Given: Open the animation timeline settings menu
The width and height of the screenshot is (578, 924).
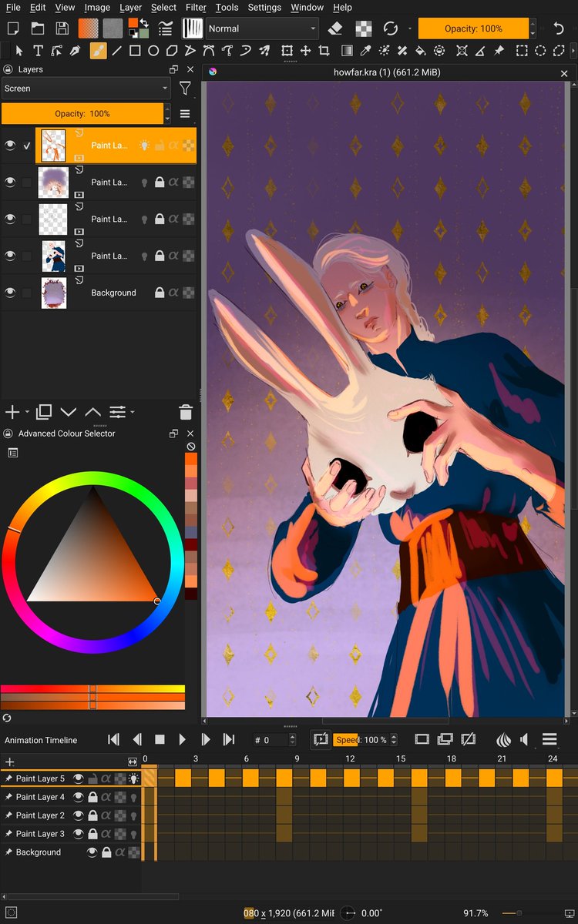Looking at the screenshot, I should [549, 739].
